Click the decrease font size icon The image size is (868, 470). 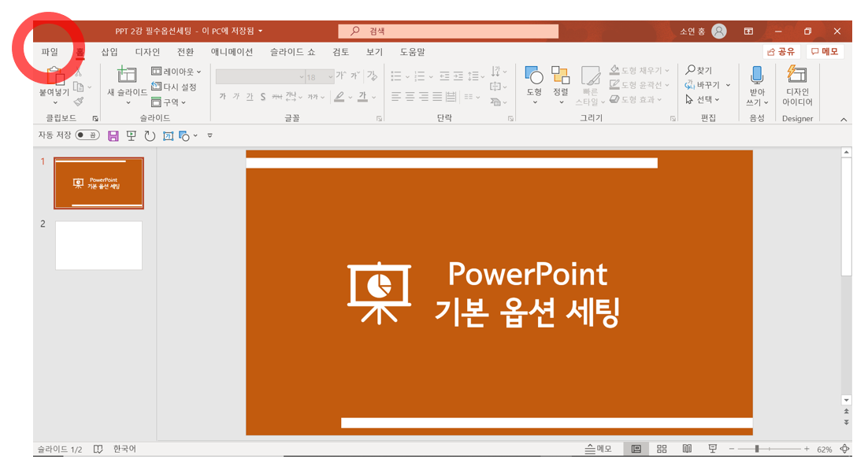[x=354, y=76]
